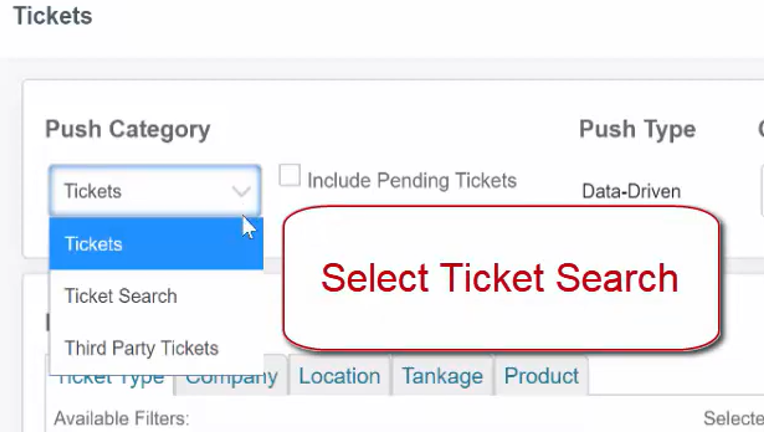Select the Product tab
This screenshot has height=433, width=764.
pos(541,377)
